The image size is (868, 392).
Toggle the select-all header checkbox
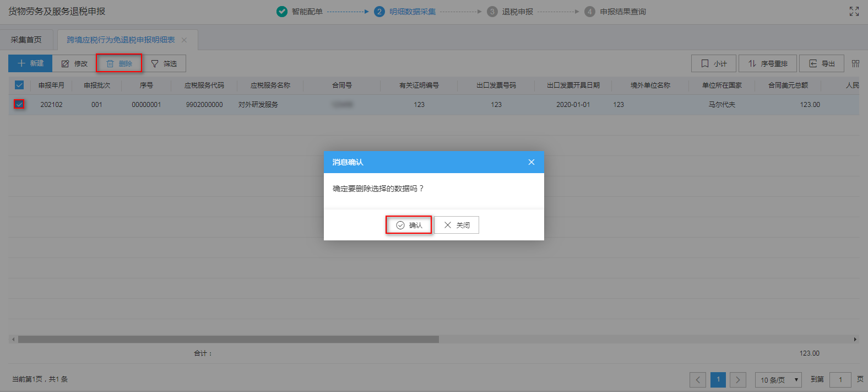[19, 85]
